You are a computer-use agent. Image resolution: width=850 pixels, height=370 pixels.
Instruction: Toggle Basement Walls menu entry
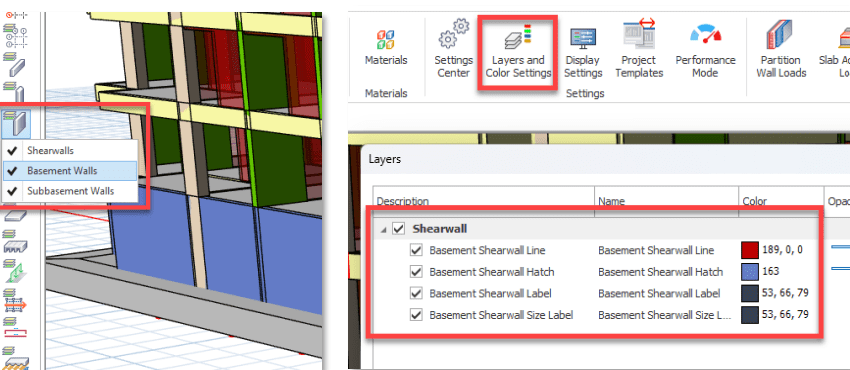tap(69, 171)
